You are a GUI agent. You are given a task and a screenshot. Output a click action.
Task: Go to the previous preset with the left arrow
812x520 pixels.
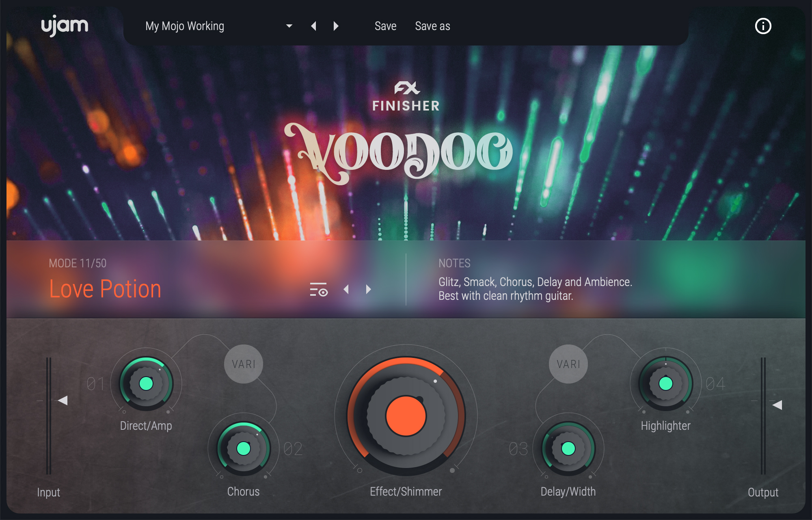point(313,26)
